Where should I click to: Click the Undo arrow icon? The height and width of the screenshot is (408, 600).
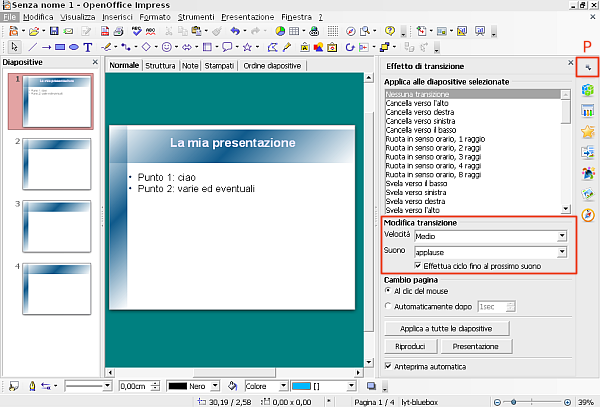point(236,31)
